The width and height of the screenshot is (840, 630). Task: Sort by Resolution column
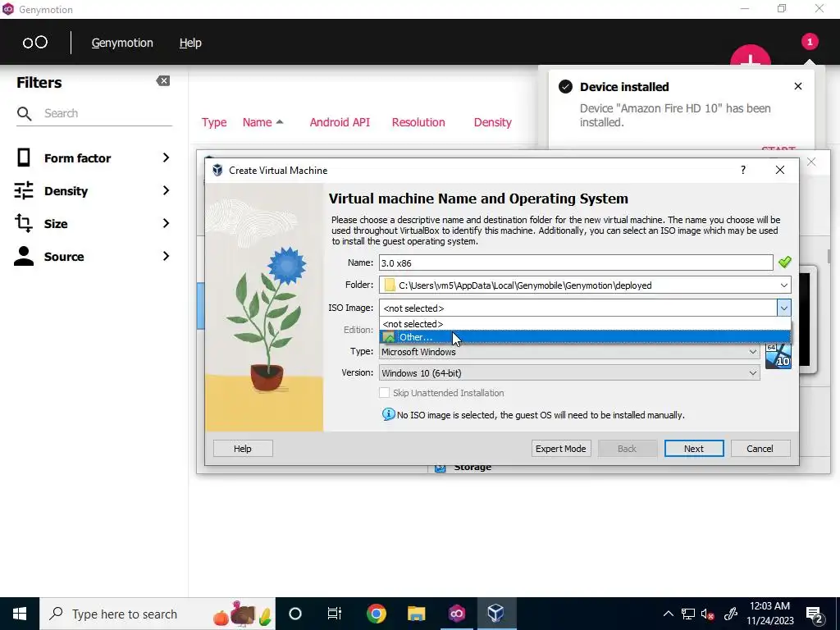(418, 122)
